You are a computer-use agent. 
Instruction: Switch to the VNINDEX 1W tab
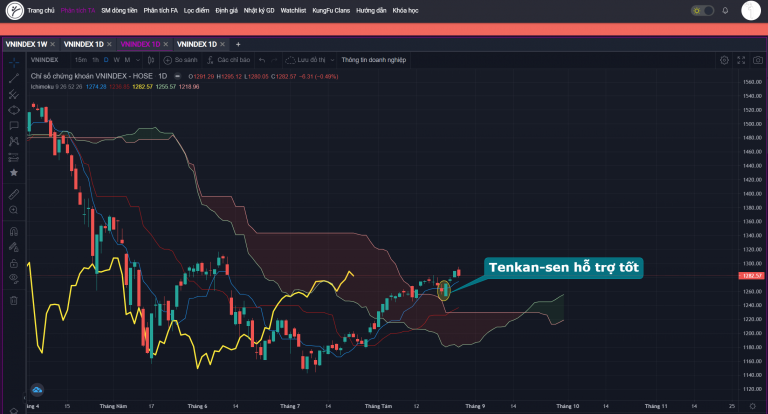[x=26, y=44]
